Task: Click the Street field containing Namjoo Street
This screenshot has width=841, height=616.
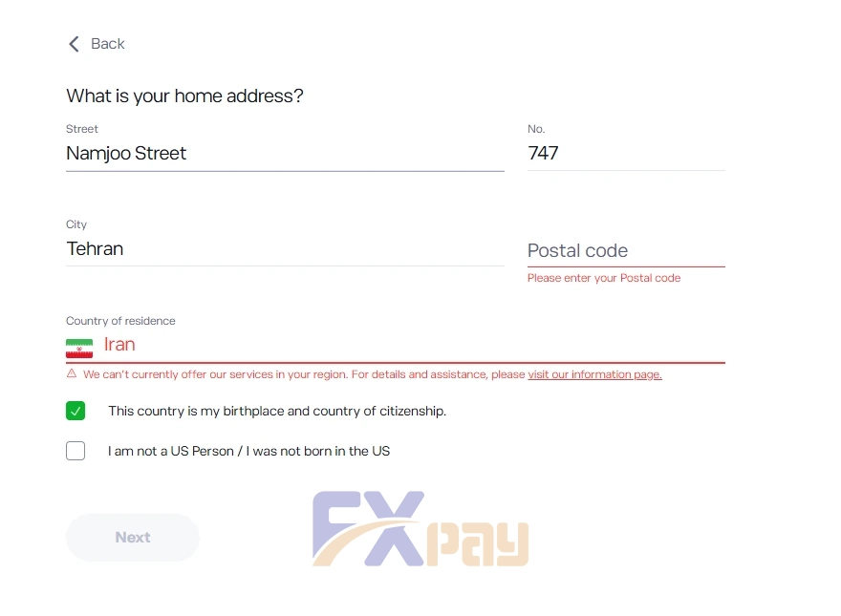Action: [284, 154]
